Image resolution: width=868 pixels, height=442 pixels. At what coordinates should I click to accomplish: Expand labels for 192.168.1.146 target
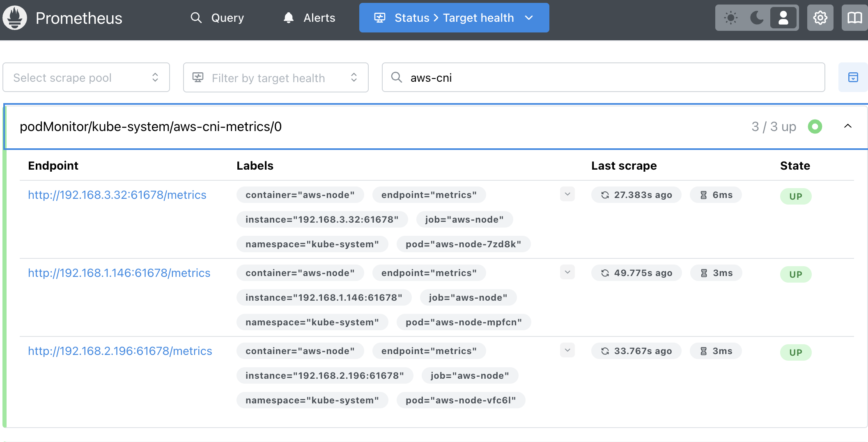(567, 272)
